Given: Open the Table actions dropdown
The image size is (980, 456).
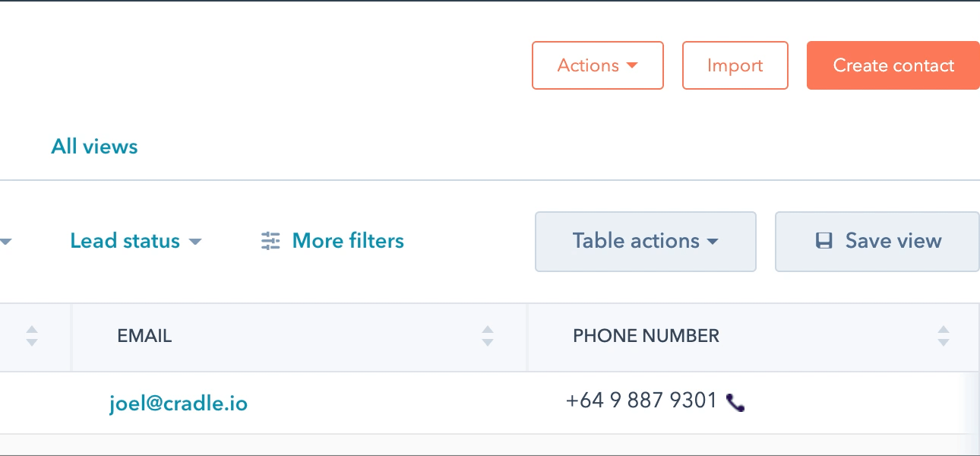Looking at the screenshot, I should coord(645,242).
